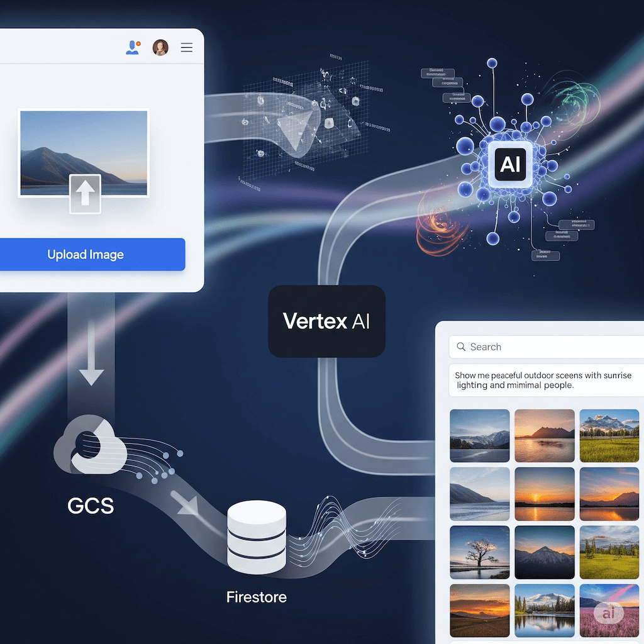
Task: Click the Vertex AI dark badge
Action: (x=326, y=321)
